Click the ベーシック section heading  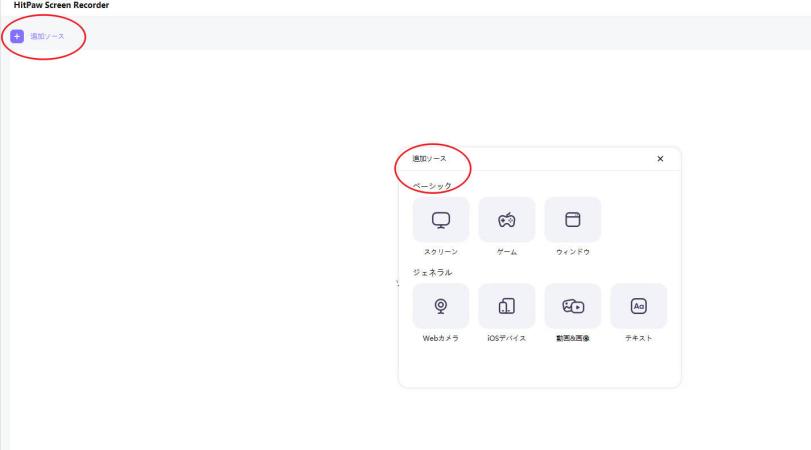coord(432,186)
